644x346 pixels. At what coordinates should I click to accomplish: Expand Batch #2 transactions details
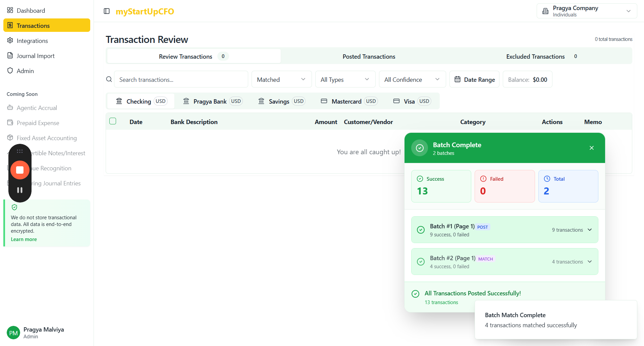(x=590, y=262)
